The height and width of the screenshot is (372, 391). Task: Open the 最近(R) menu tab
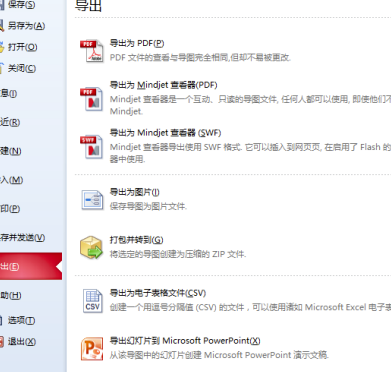[10, 122]
